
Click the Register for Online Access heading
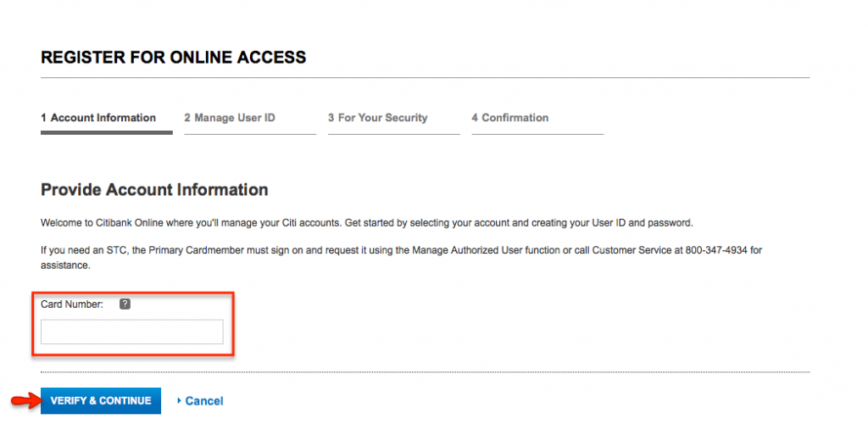click(x=174, y=58)
